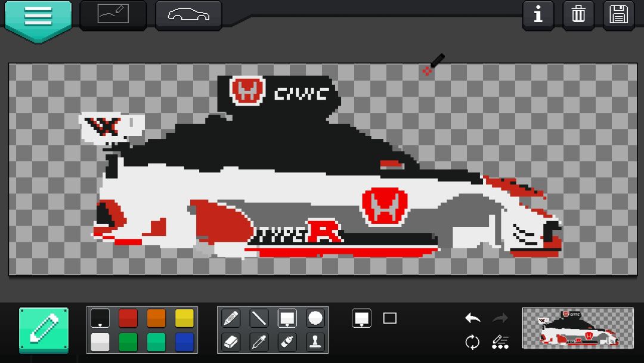Select the pencil draw tool

pos(231,318)
